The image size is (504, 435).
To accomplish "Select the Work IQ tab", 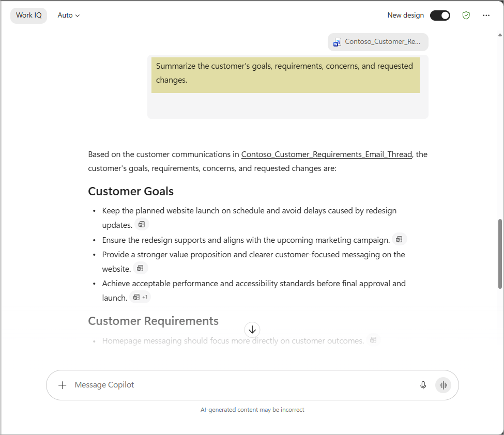I will (28, 15).
